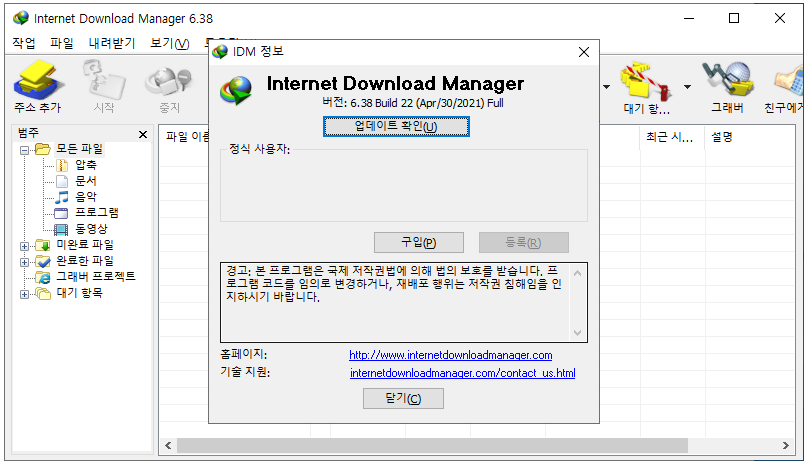
Task: Click the IDM icon in the main title bar
Action: (x=21, y=18)
